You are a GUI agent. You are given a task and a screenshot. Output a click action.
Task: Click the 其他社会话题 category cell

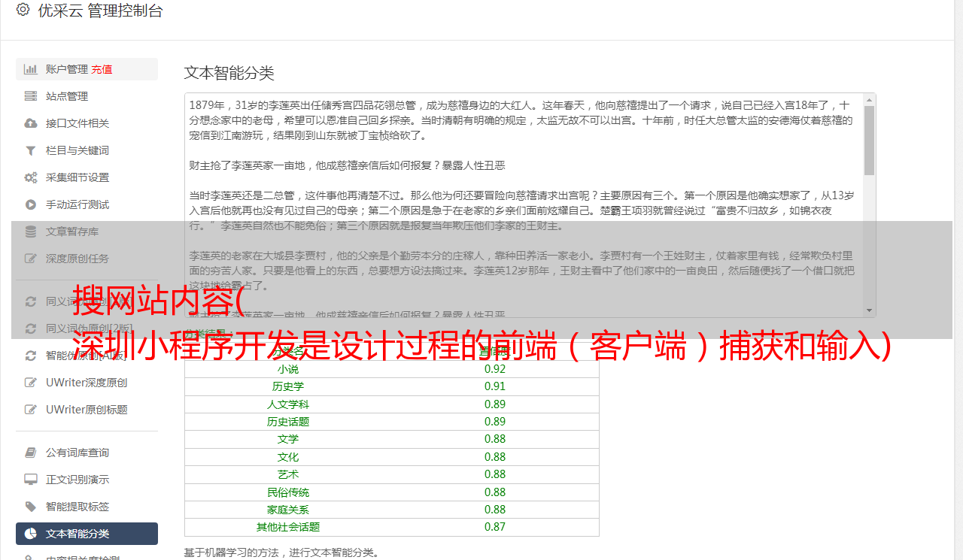(x=288, y=527)
